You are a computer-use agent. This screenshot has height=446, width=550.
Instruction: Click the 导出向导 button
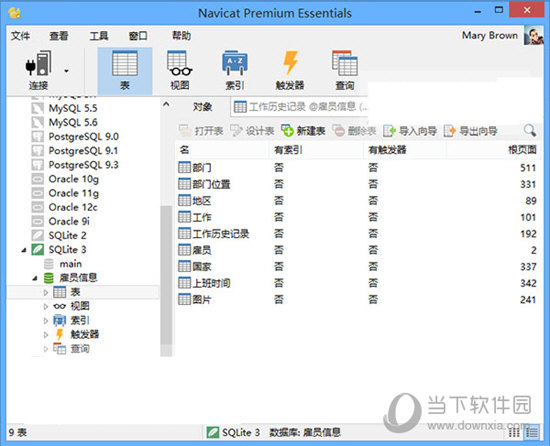[x=470, y=131]
